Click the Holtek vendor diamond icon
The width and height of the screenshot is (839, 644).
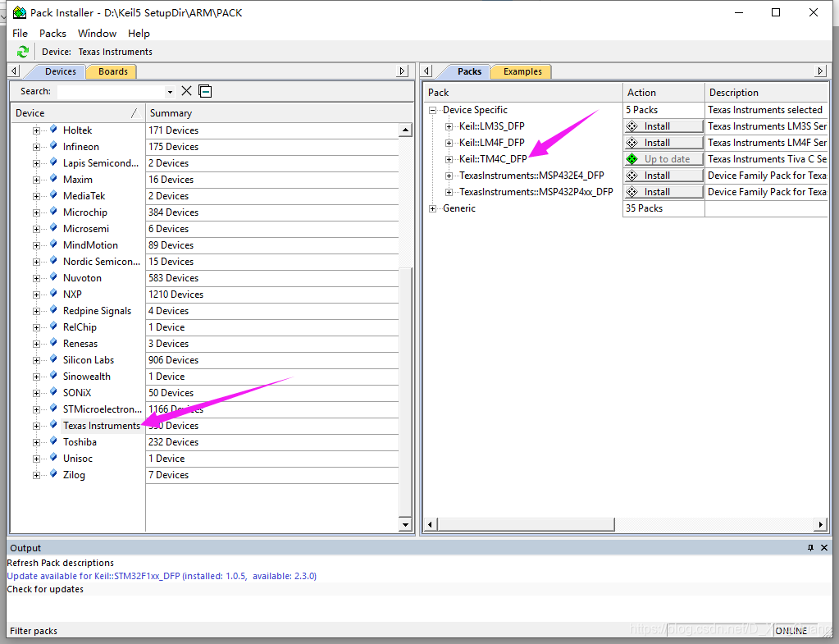[53, 130]
